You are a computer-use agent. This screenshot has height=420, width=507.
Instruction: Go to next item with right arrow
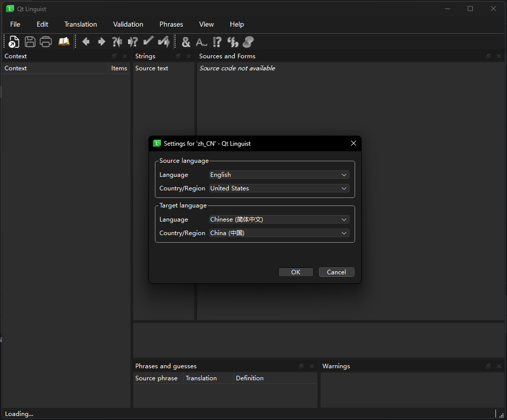coord(102,42)
